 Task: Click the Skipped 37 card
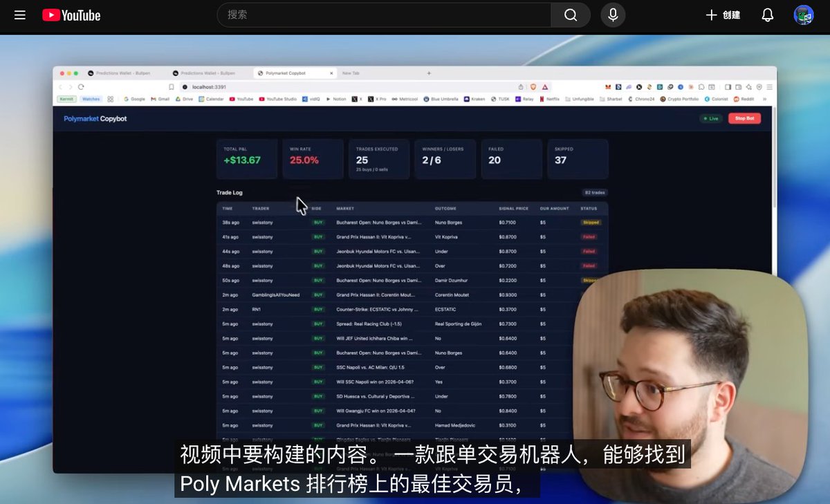click(578, 159)
